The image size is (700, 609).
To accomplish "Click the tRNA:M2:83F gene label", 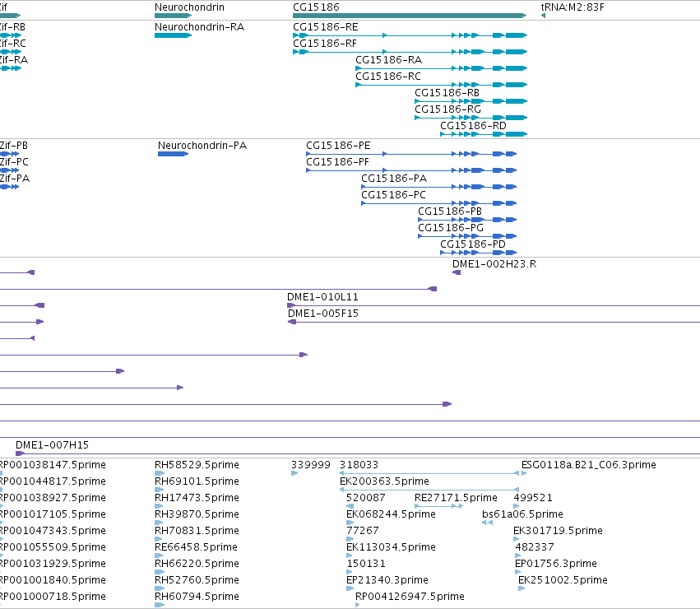I will [x=573, y=7].
